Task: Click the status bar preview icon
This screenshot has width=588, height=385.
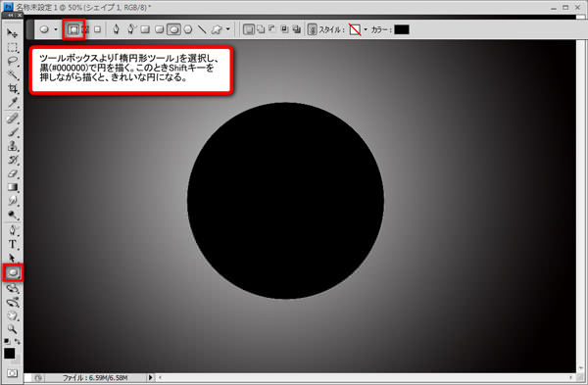Action: tap(38, 377)
